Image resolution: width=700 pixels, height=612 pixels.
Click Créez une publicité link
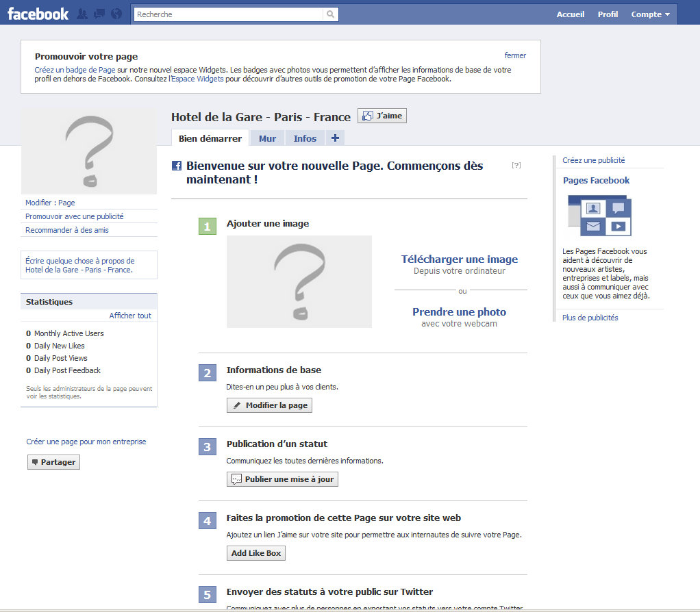click(594, 160)
